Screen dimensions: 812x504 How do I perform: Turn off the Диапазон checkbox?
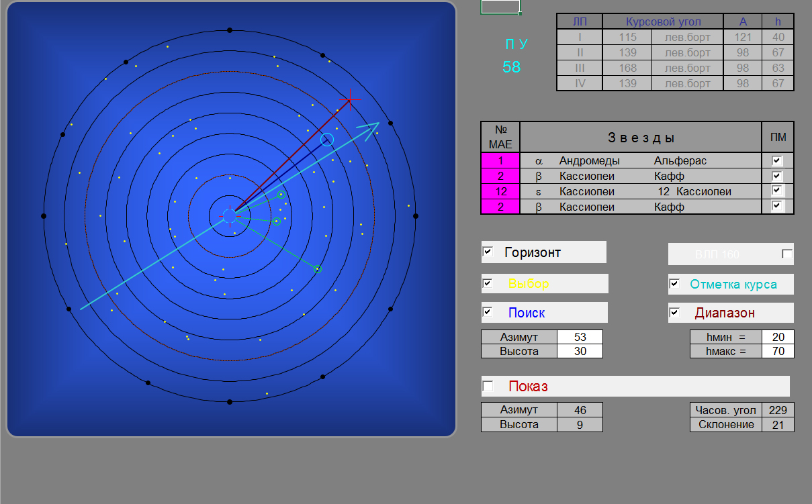(674, 312)
